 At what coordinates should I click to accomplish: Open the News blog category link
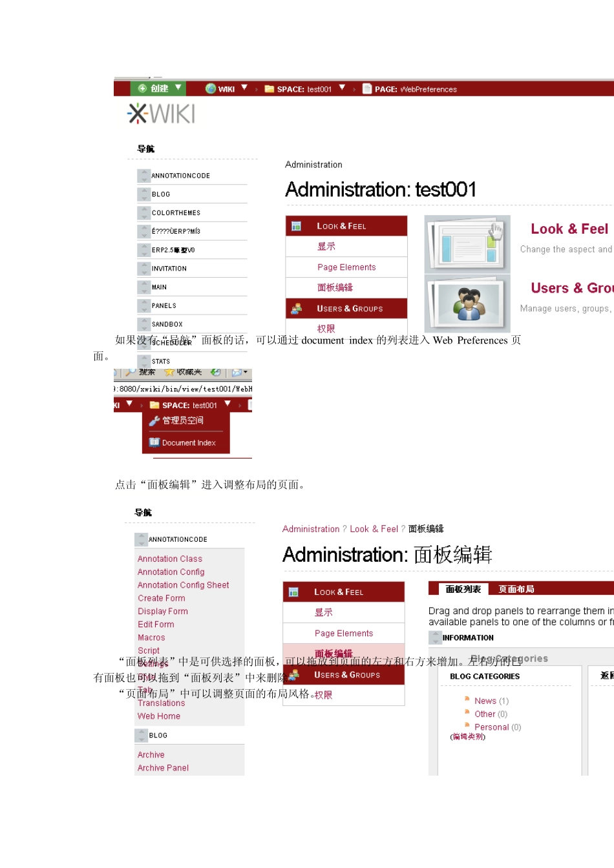coord(485,701)
